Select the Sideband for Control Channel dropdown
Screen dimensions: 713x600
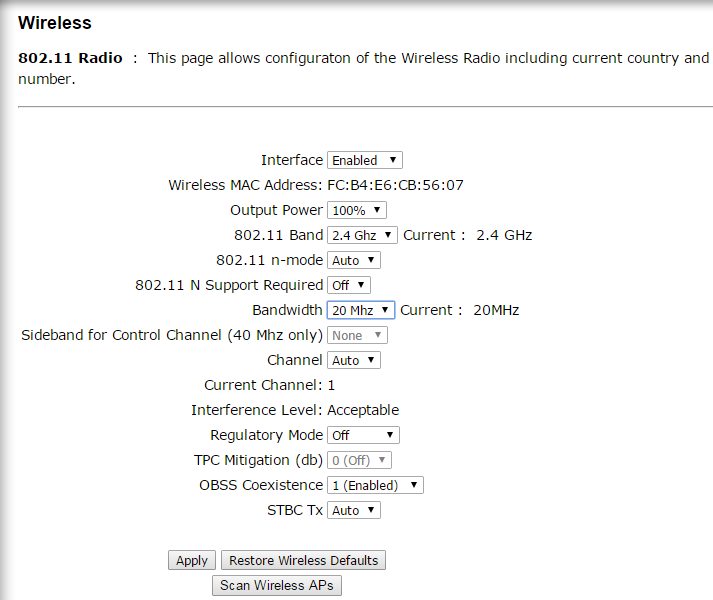357,335
